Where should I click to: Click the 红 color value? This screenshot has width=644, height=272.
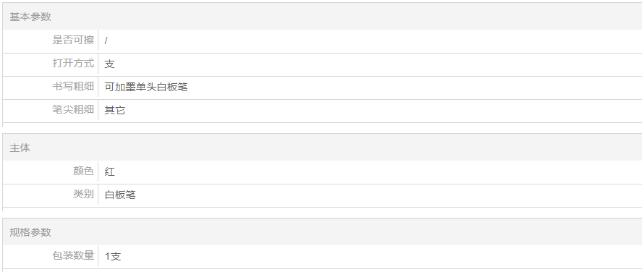[110, 171]
